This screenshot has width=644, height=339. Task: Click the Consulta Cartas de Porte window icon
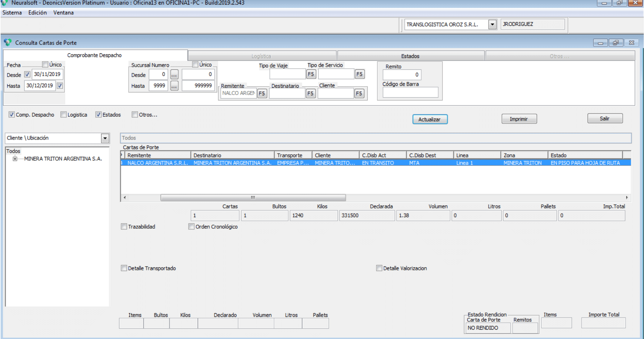[x=8, y=42]
